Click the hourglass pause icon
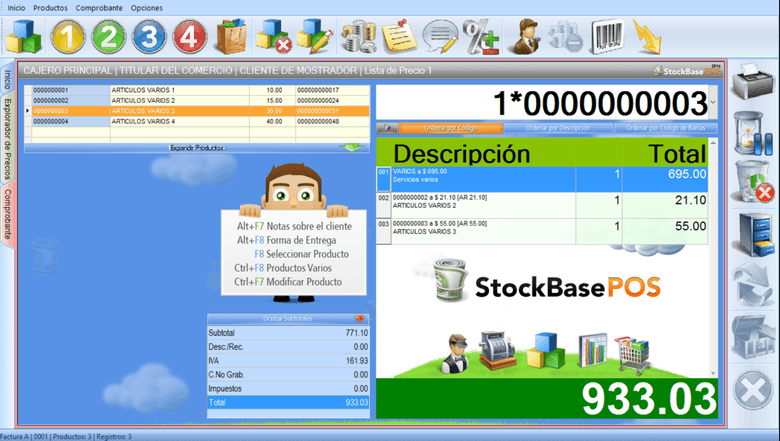Image resolution: width=780 pixels, height=441 pixels. point(753,133)
